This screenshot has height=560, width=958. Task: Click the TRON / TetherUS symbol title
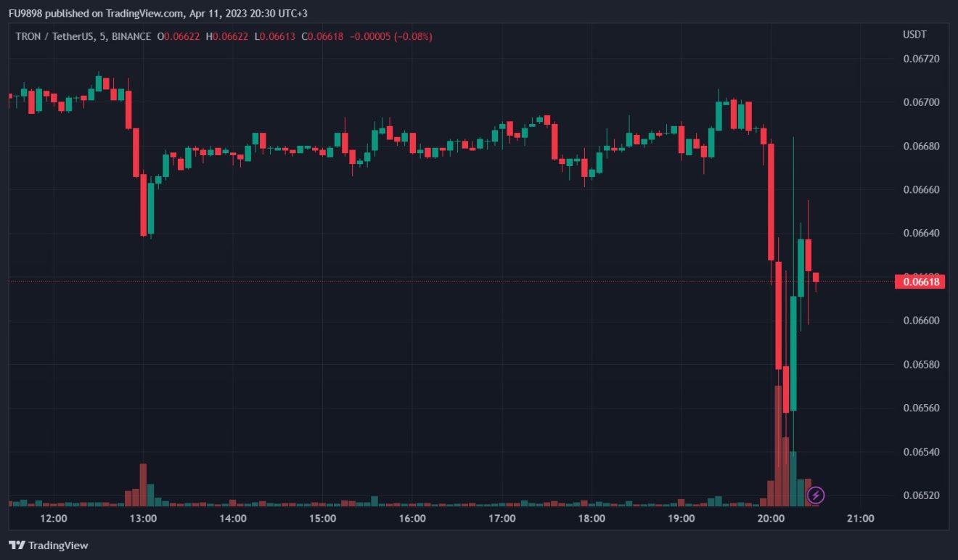tap(55, 36)
